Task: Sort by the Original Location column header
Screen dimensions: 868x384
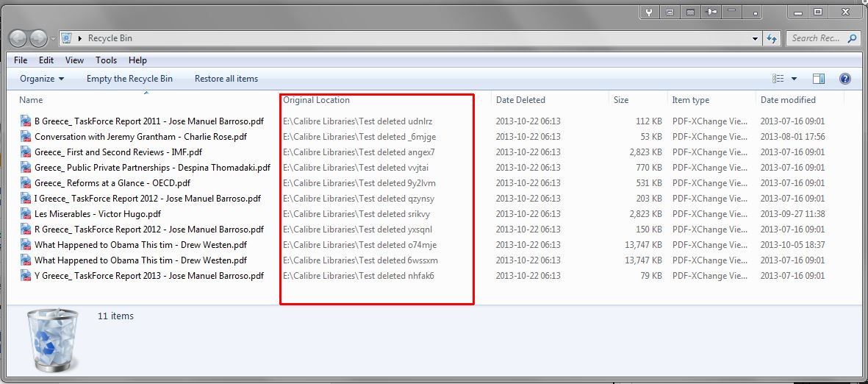Action: click(x=316, y=100)
